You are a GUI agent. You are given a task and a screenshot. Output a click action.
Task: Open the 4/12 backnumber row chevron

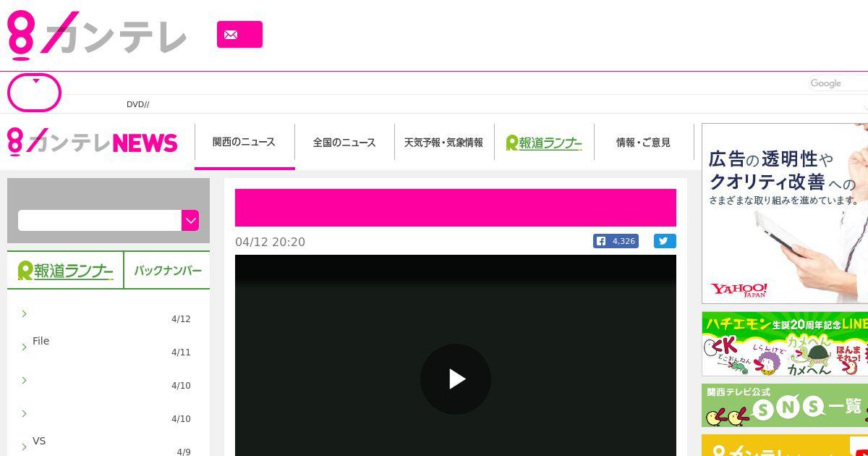coord(24,313)
